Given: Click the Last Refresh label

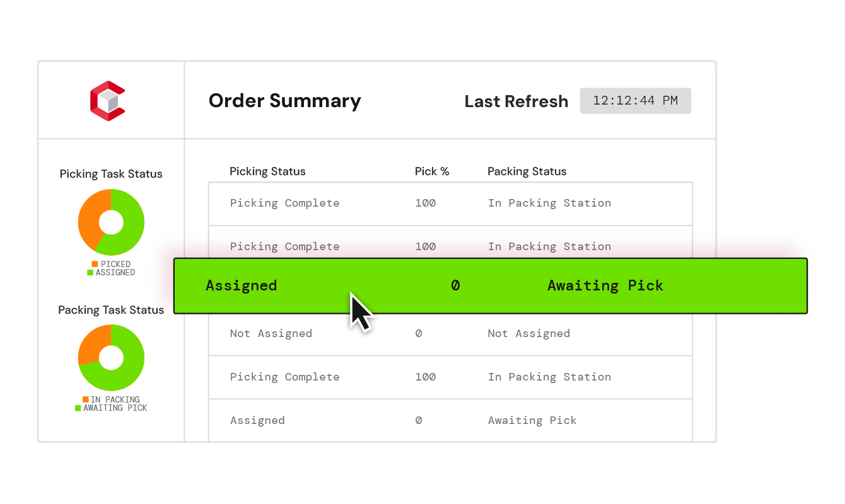Looking at the screenshot, I should point(516,101).
